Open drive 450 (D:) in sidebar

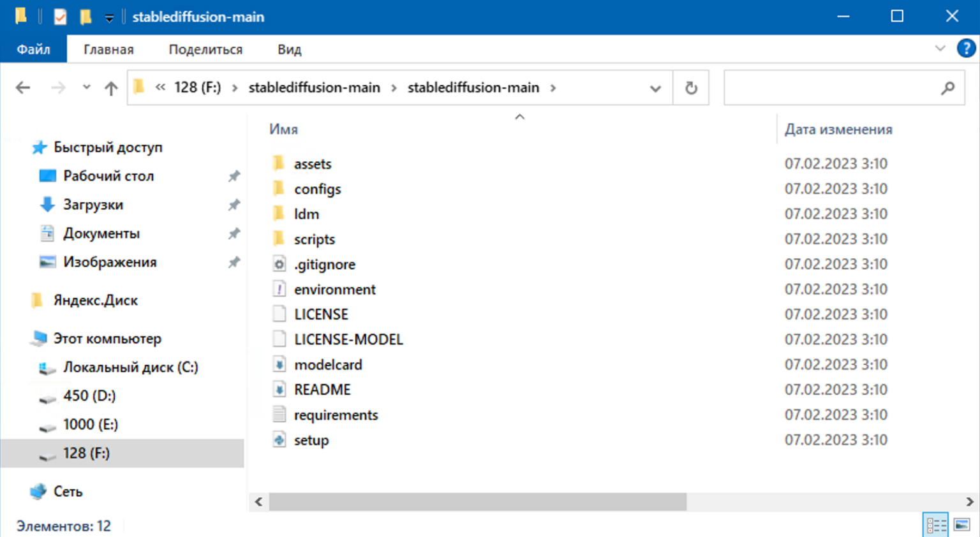pos(89,396)
